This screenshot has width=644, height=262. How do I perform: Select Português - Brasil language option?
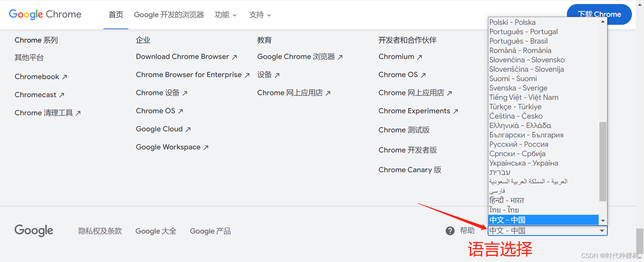pyautogui.click(x=544, y=41)
